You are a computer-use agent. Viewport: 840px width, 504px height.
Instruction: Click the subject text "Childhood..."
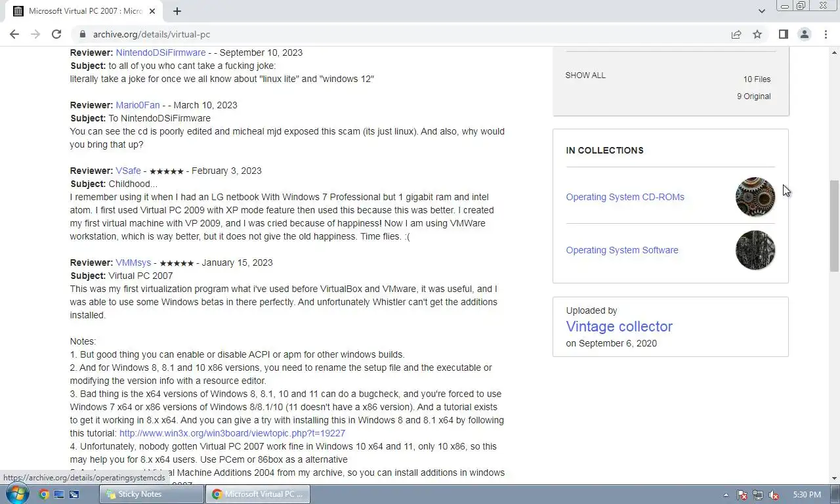click(x=133, y=184)
